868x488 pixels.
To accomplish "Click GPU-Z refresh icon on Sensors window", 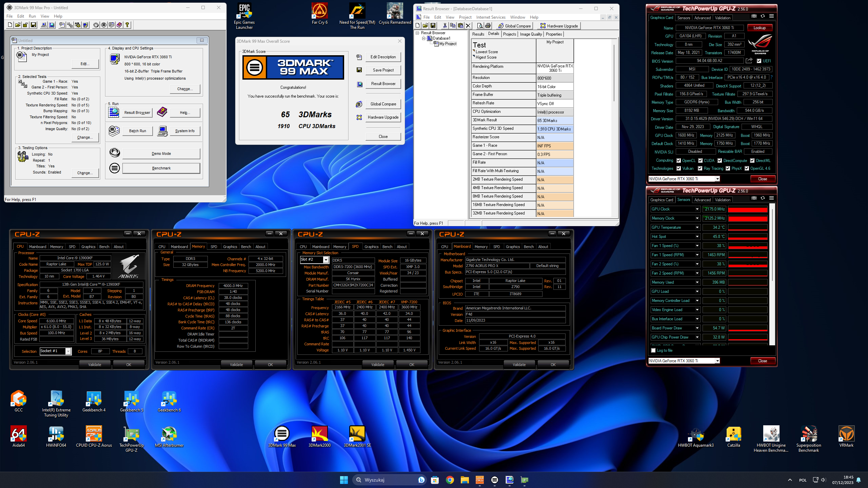I will (x=763, y=198).
